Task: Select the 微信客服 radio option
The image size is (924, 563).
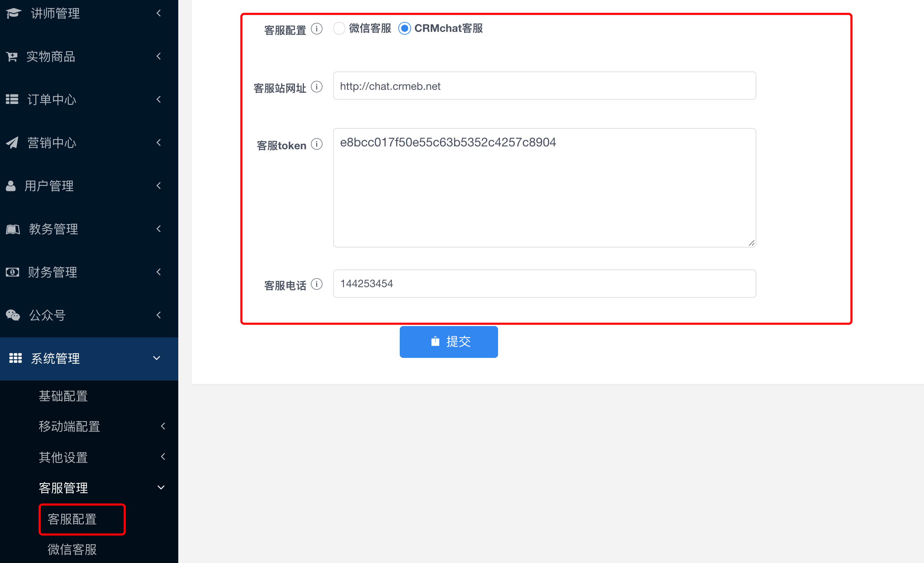Action: (x=339, y=29)
